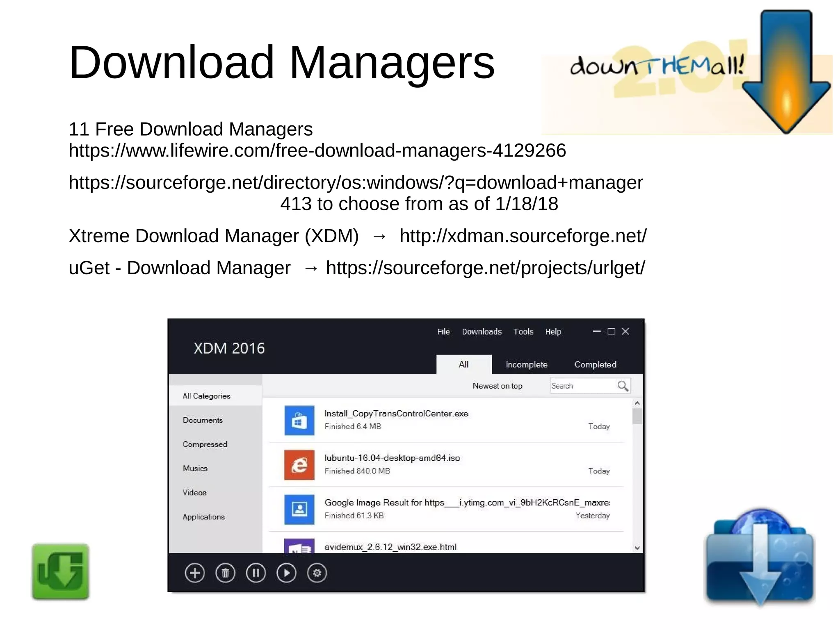Click the scrollbar down arrow
The width and height of the screenshot is (840, 630).
pos(637,548)
